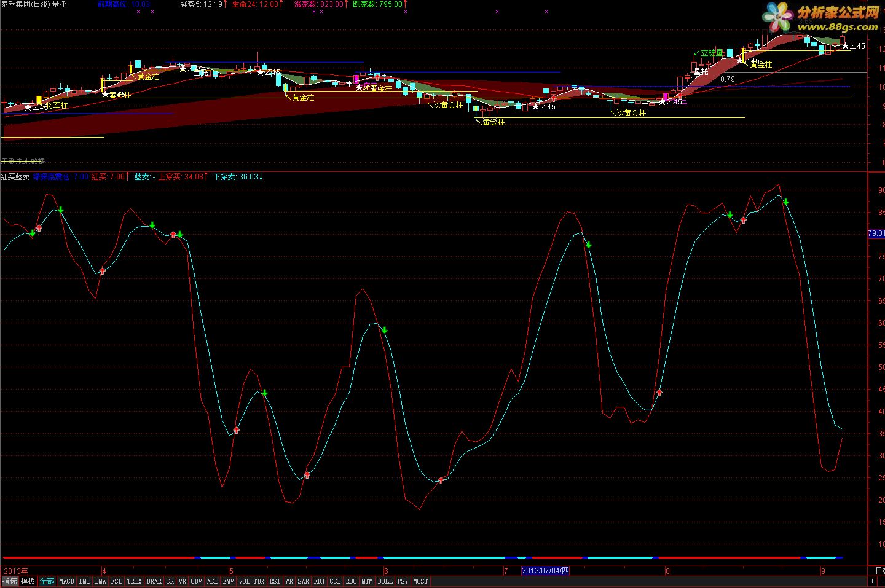Switch to the OBV indicator

[x=196, y=581]
